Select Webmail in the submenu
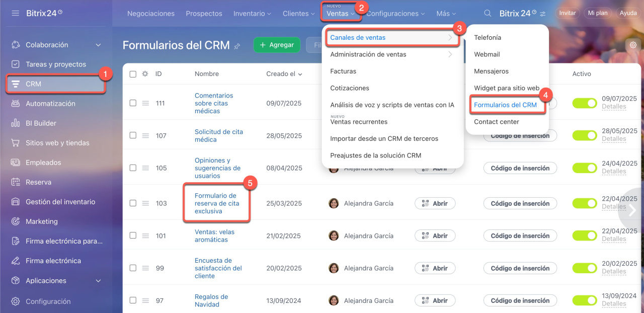 pos(487,54)
